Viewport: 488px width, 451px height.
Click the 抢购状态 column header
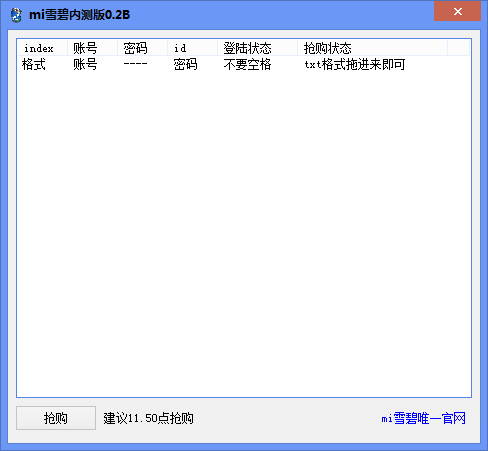click(x=372, y=48)
